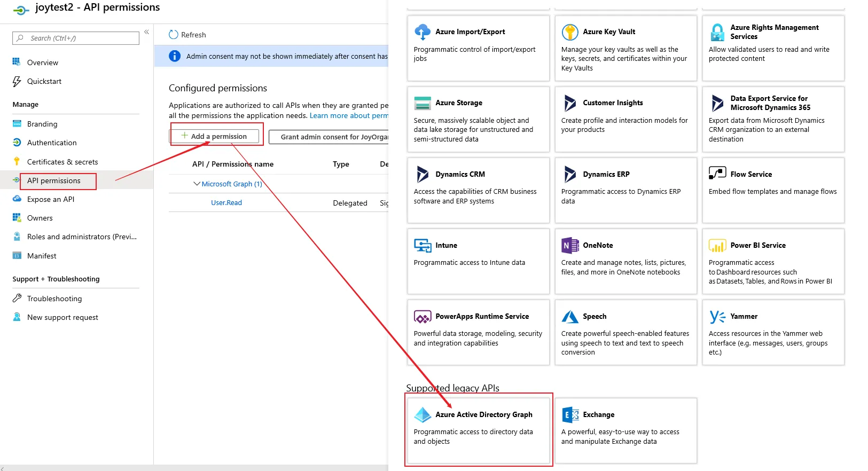Click the Exchange icon
Screen dimensions: 868x471
click(x=570, y=415)
